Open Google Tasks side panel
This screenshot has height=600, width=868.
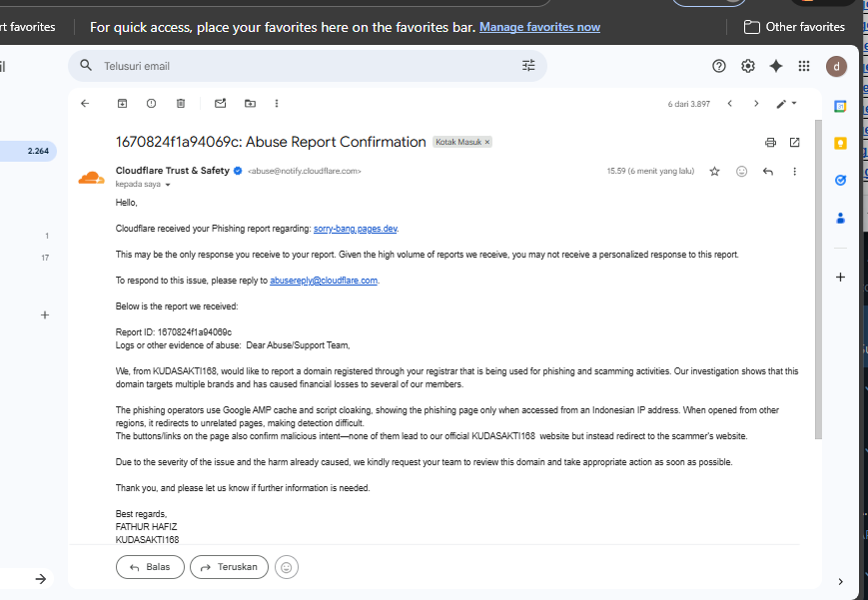coord(840,181)
